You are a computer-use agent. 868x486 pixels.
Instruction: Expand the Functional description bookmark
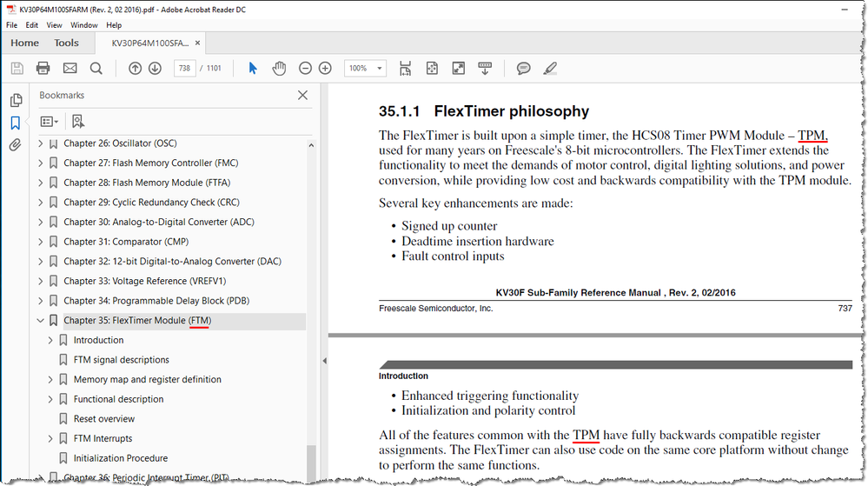click(x=50, y=399)
